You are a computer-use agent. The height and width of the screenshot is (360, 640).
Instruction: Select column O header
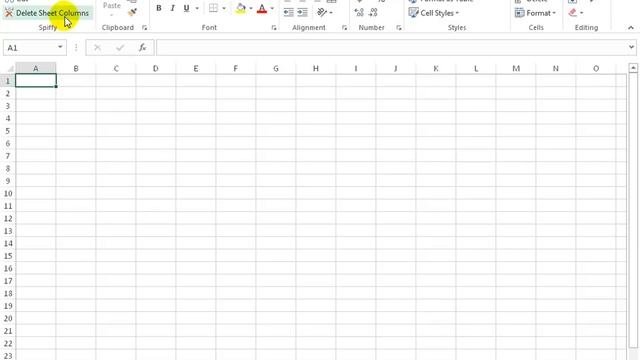point(596,69)
